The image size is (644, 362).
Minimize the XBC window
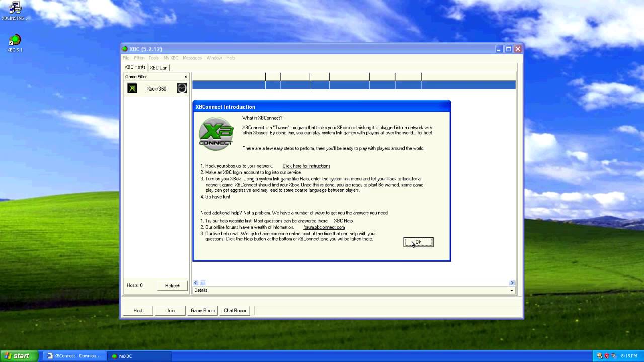point(499,49)
